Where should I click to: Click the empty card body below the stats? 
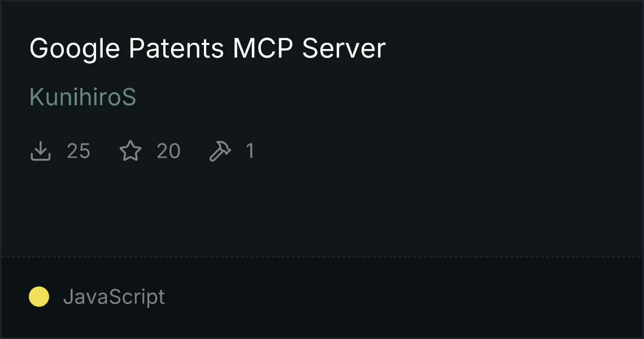tap(322, 210)
